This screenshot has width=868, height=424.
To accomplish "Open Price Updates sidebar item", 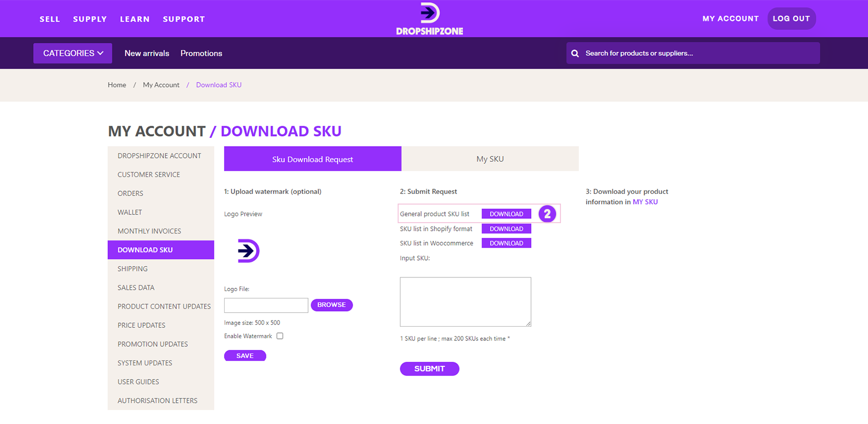I will [x=161, y=325].
